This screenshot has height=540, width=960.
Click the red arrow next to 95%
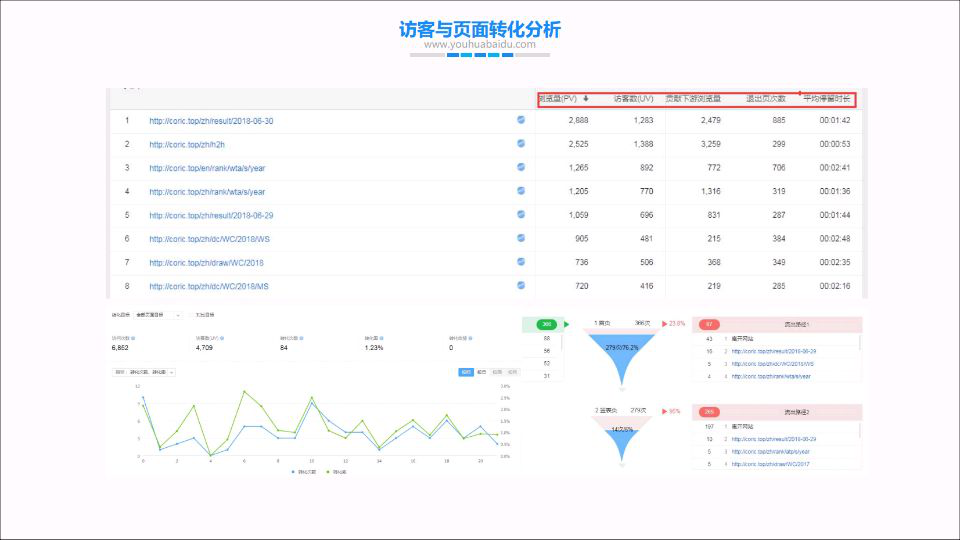[x=664, y=411]
